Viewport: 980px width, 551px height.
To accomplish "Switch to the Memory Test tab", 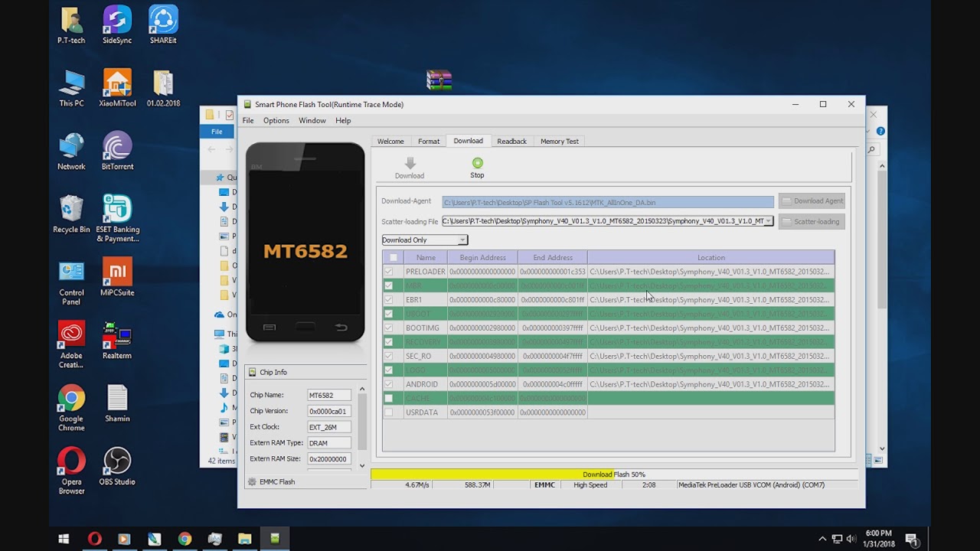I will click(560, 142).
